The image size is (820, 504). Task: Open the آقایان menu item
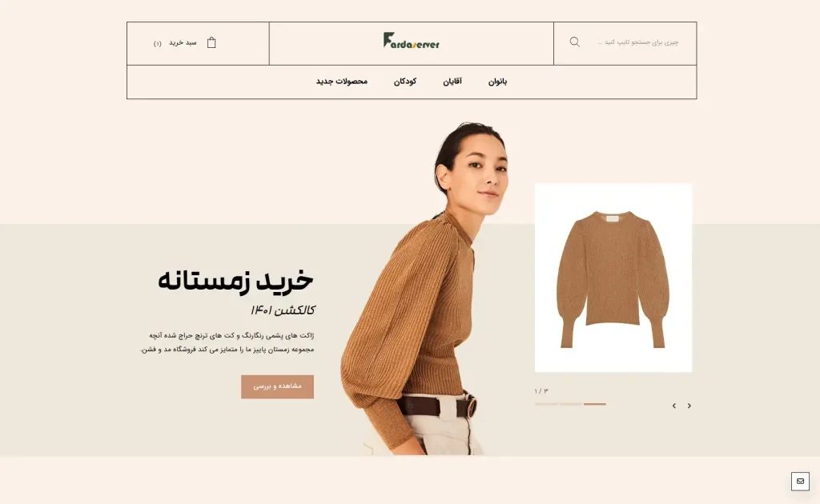coord(452,82)
